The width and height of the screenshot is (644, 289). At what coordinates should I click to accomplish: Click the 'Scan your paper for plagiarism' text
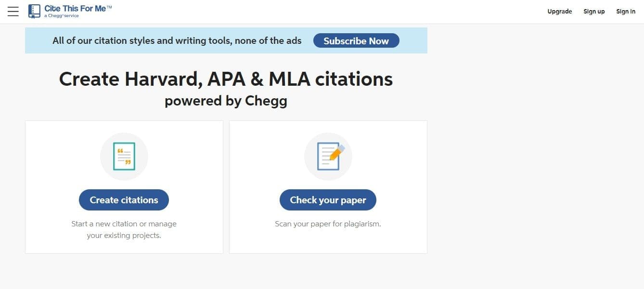tap(328, 224)
